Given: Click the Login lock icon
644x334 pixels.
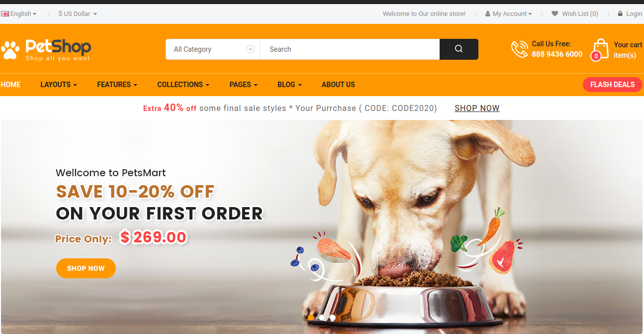Looking at the screenshot, I should point(620,14).
